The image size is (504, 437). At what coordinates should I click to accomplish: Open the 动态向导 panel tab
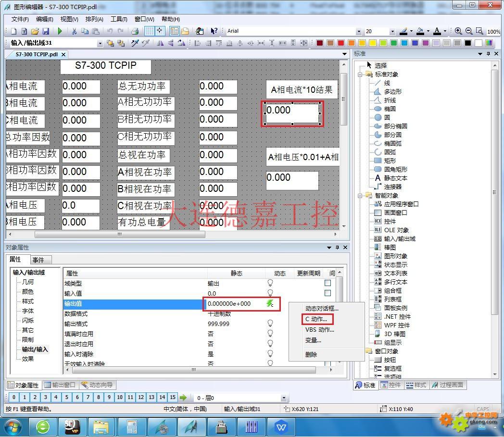[98, 385]
